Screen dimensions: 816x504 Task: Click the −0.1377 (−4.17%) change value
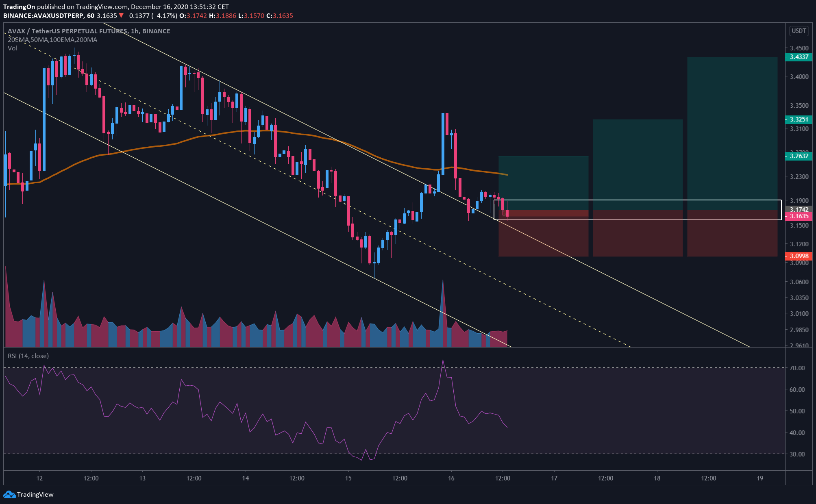click(x=151, y=16)
